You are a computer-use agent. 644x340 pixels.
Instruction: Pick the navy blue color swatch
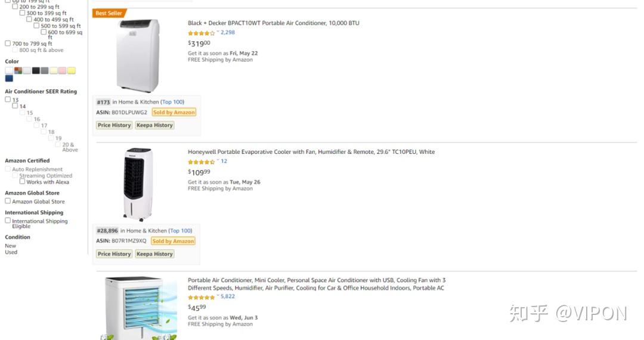[9, 78]
